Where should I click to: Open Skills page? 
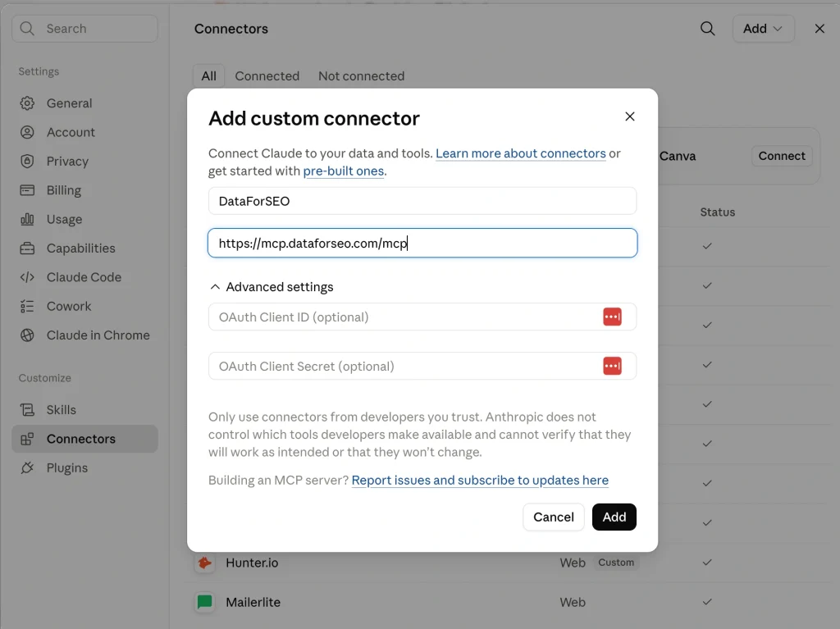click(84, 409)
